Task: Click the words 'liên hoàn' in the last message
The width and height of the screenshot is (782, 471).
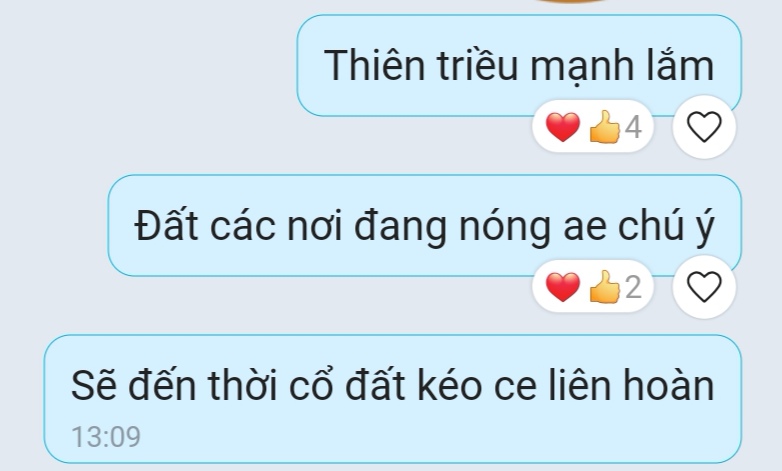Action: [x=632, y=385]
